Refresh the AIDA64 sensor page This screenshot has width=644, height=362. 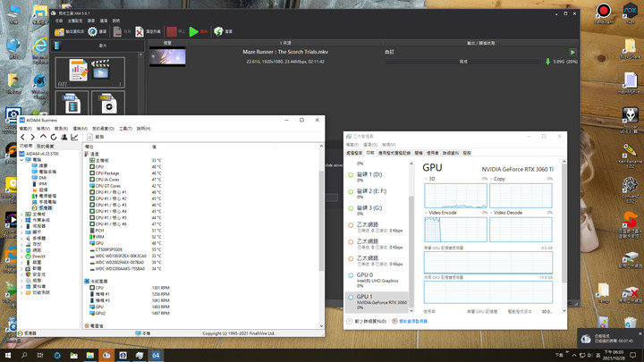click(54, 137)
